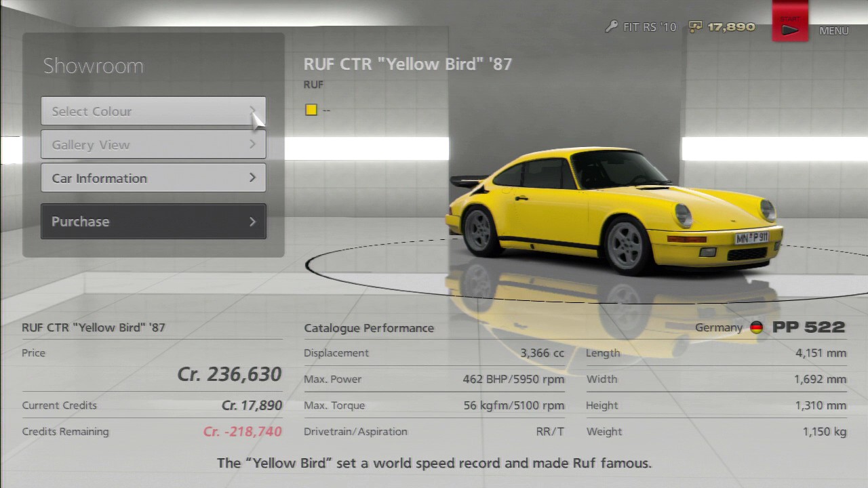Open the MENU in the top bar
The height and width of the screenshot is (488, 868).
[x=833, y=30]
